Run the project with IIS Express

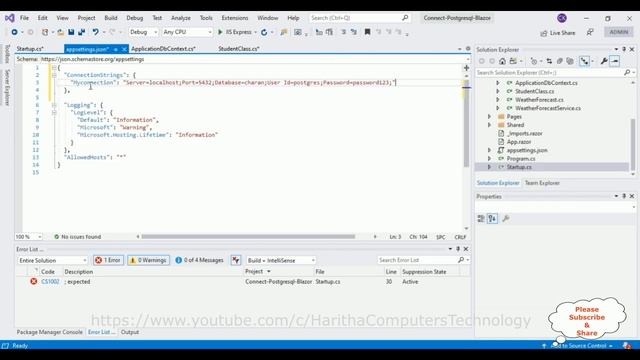click(x=235, y=32)
